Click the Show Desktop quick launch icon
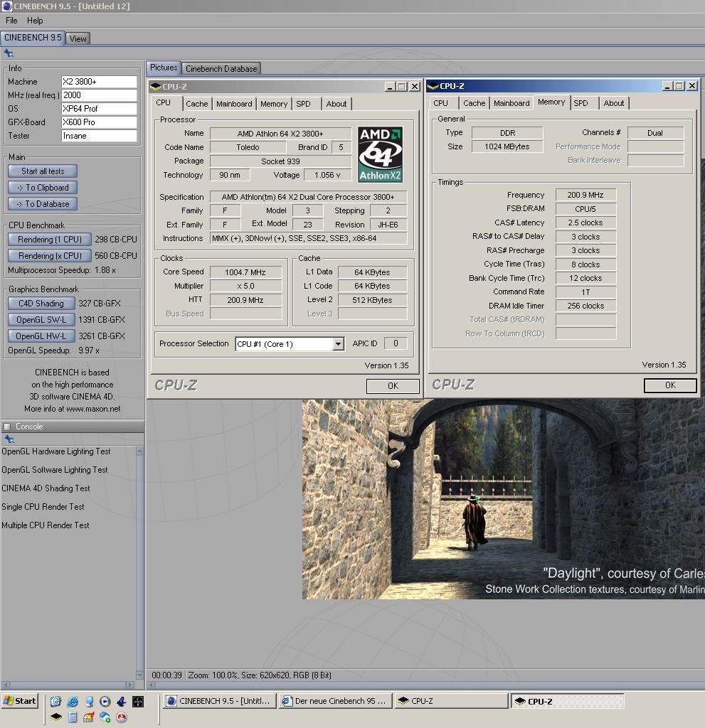 pos(55,702)
